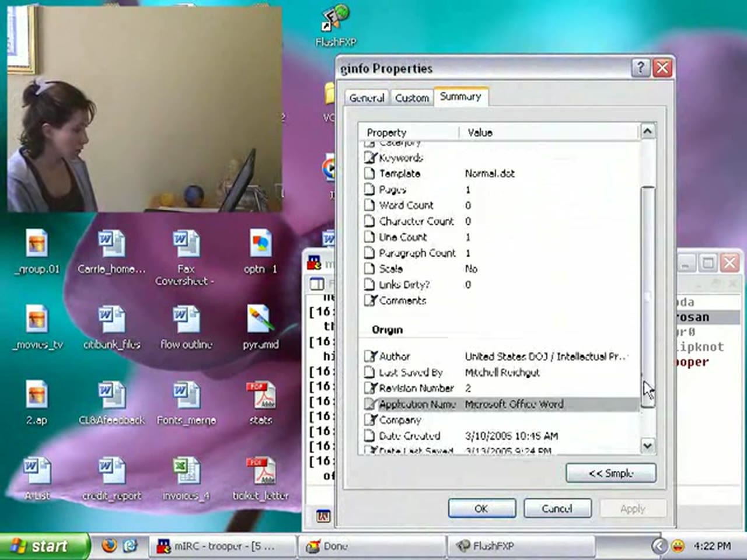
Task: Click the smiley face system tray icon
Action: 678,546
